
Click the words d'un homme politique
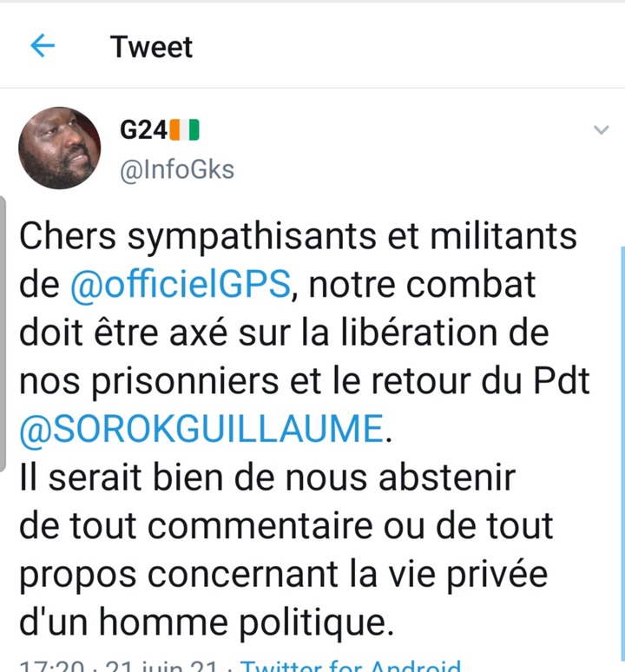pyautogui.click(x=207, y=623)
